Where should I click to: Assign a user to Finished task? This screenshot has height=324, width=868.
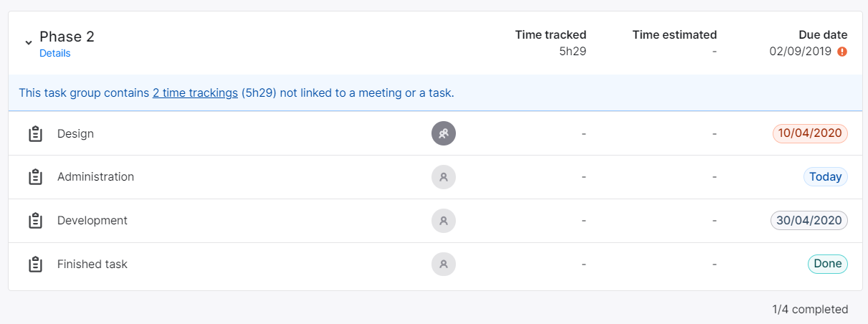pyautogui.click(x=444, y=265)
